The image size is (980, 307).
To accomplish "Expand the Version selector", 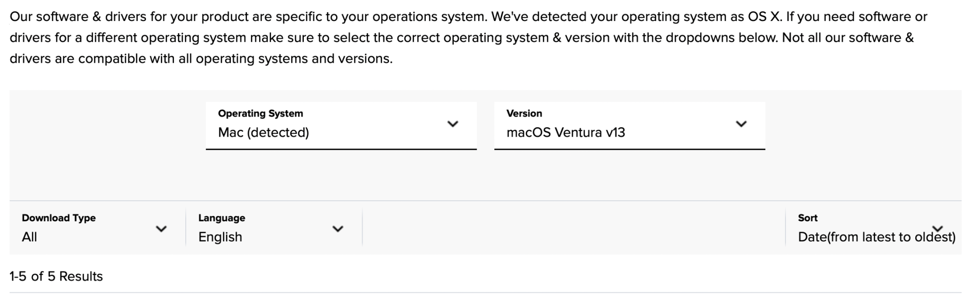I will point(629,125).
